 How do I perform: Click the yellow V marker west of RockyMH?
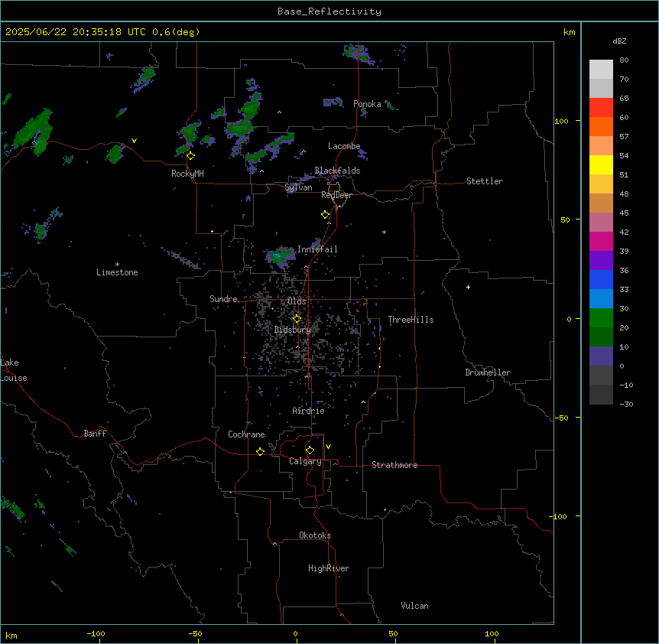tap(134, 141)
